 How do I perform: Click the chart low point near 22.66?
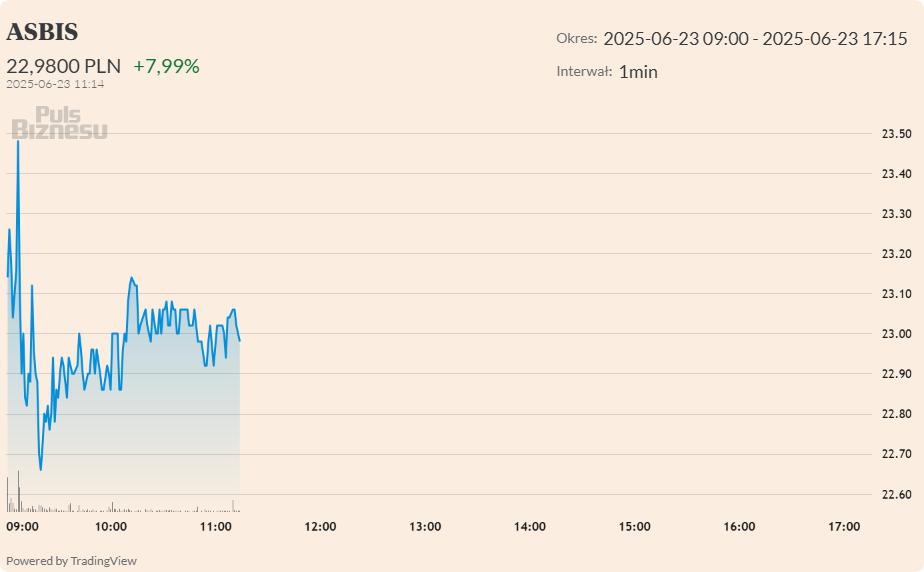point(41,469)
